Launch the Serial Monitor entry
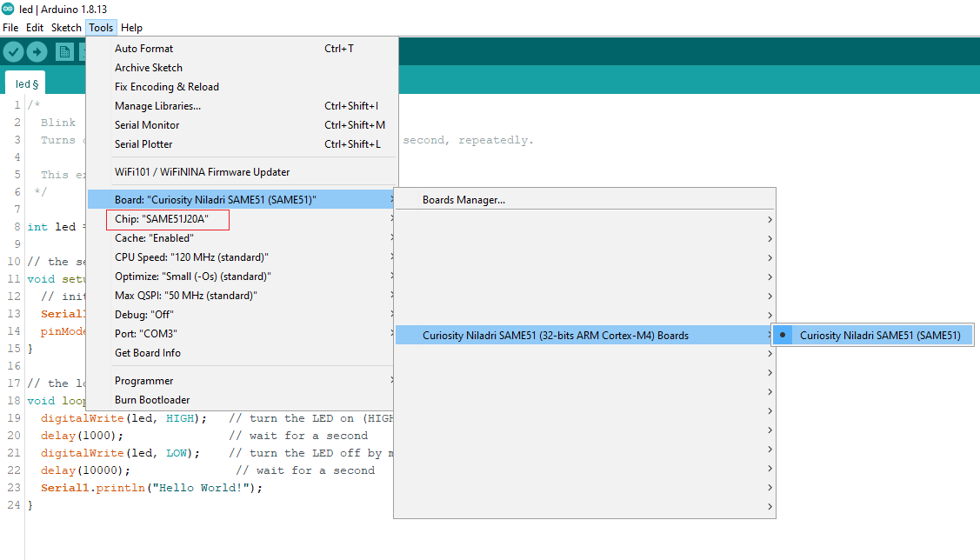 (x=241, y=125)
